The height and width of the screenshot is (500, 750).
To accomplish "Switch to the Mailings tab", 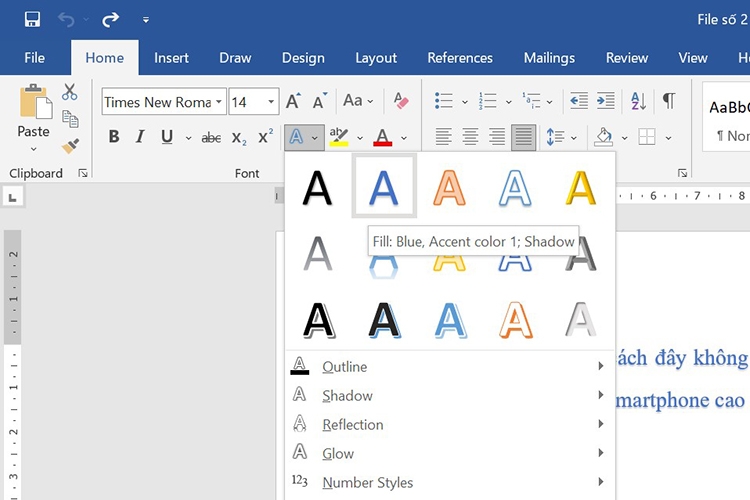I will click(x=549, y=58).
